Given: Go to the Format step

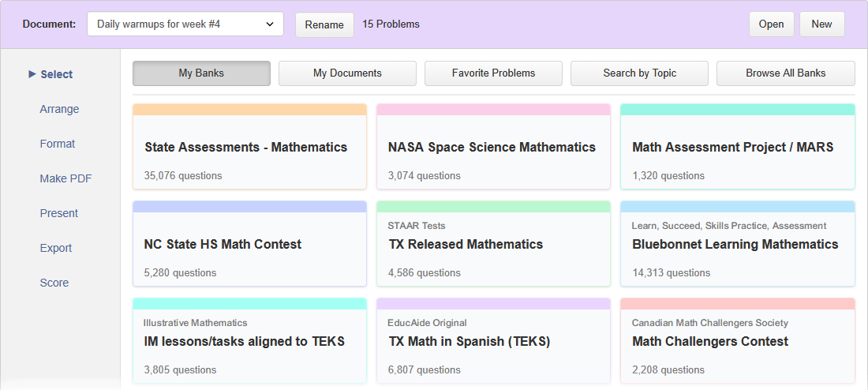Looking at the screenshot, I should pos(57,144).
